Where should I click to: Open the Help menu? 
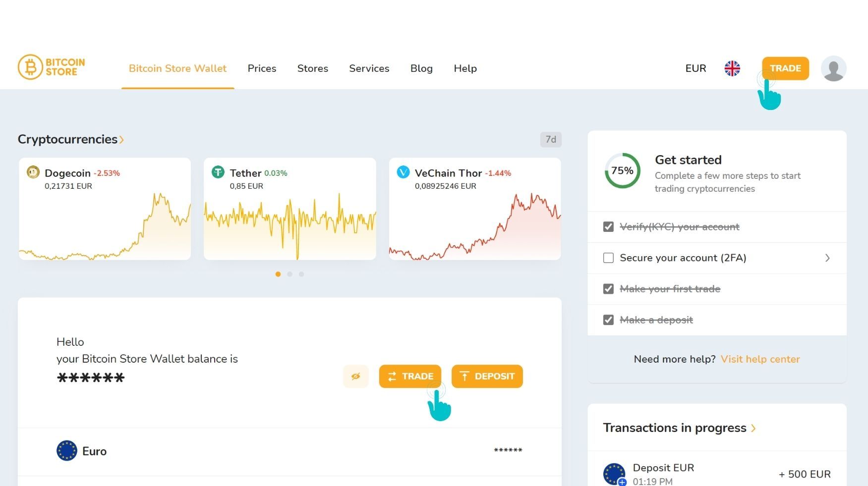(465, 68)
